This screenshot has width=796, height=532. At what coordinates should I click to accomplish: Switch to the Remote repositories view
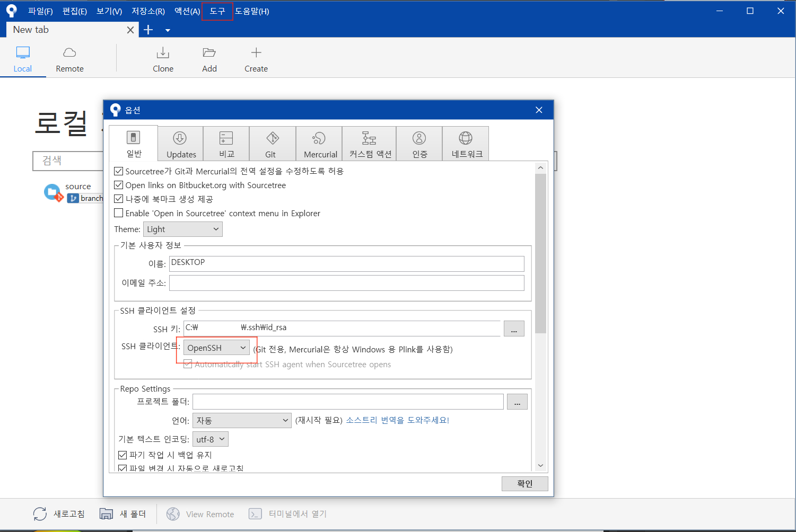69,59
